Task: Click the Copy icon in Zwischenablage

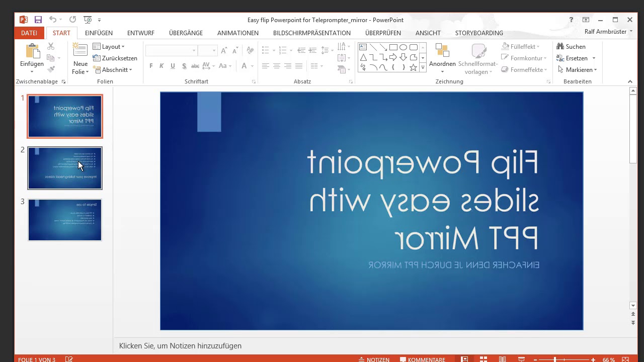Action: pos(51,58)
